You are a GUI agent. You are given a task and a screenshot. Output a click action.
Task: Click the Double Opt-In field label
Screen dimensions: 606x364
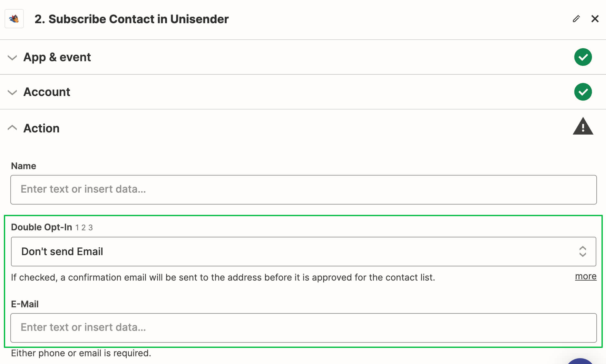(42, 227)
